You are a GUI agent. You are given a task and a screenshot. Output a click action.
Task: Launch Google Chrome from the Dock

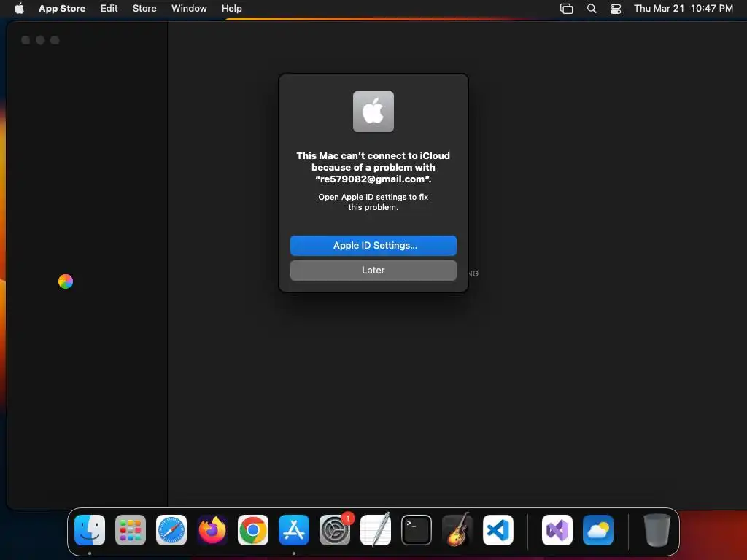[x=253, y=529]
